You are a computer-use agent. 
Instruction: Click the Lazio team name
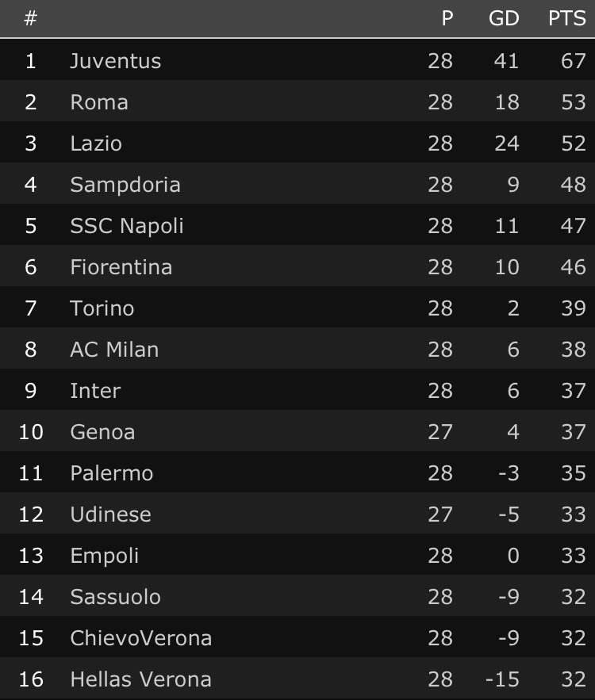click(96, 143)
